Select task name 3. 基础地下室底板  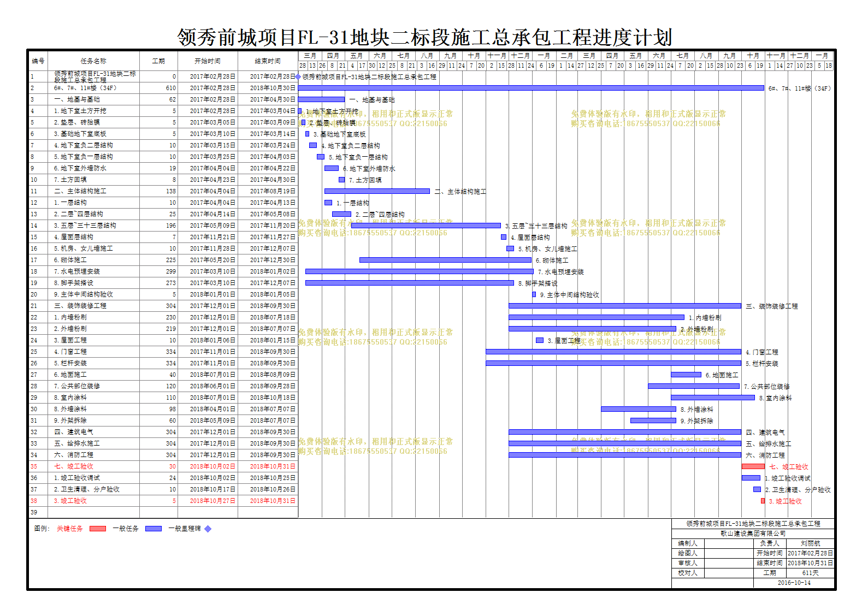pos(80,134)
